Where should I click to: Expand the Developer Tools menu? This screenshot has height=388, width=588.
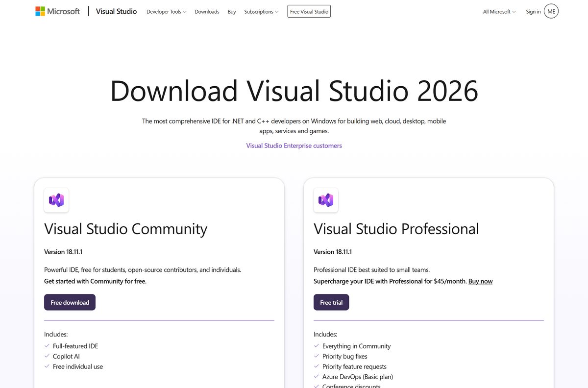coord(166,12)
